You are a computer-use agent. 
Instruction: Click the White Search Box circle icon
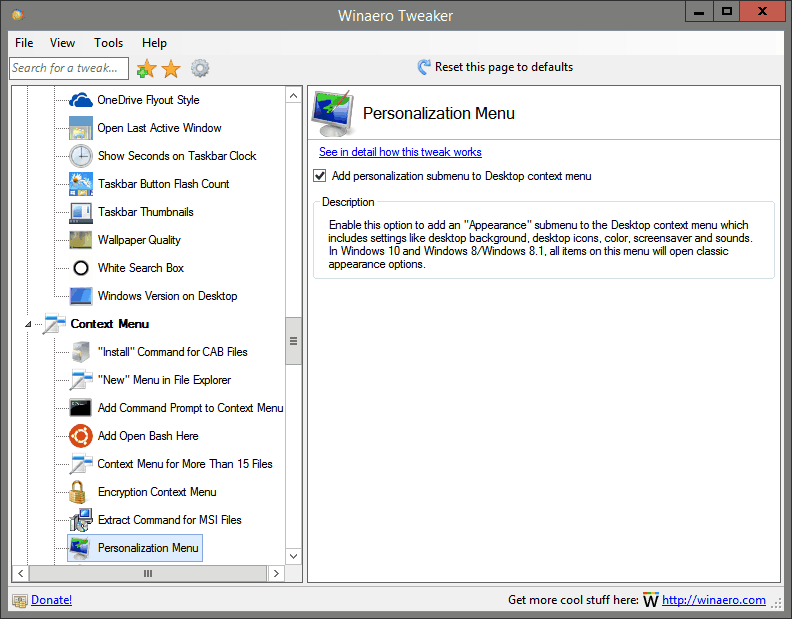[80, 268]
